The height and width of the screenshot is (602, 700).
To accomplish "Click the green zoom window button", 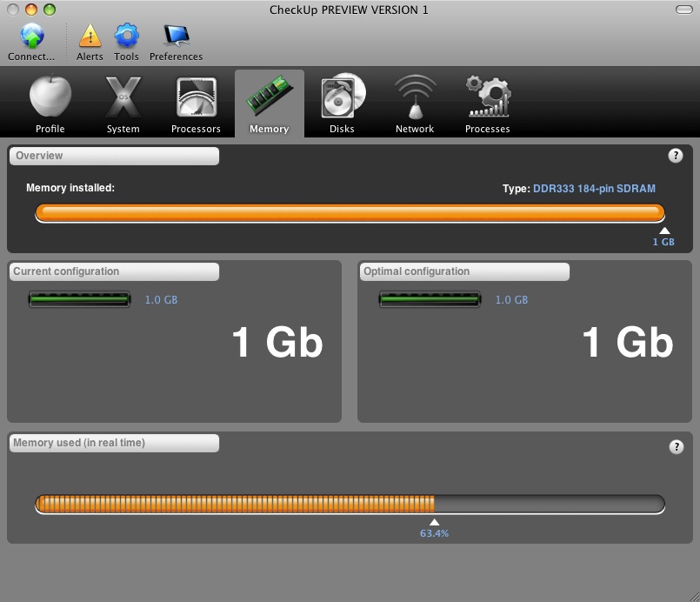I will [x=50, y=10].
